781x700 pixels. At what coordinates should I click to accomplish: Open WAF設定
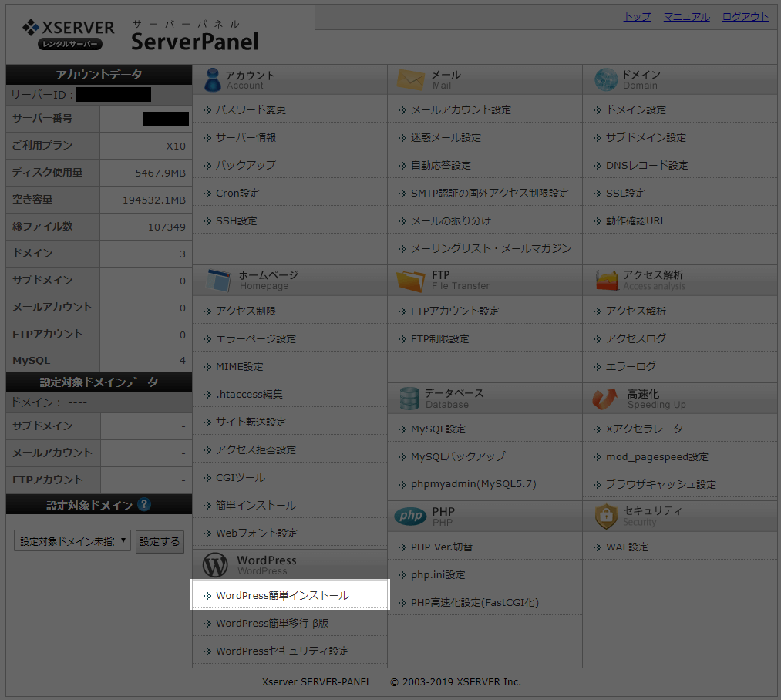click(x=627, y=547)
